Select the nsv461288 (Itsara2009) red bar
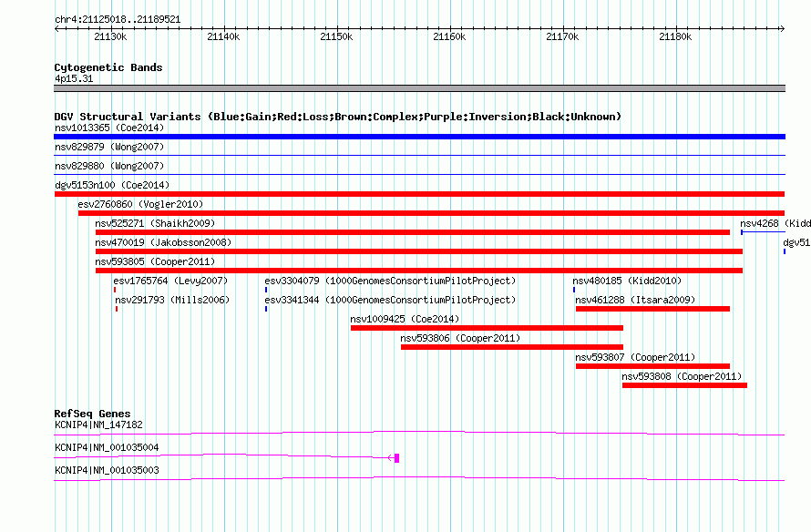 click(x=652, y=309)
